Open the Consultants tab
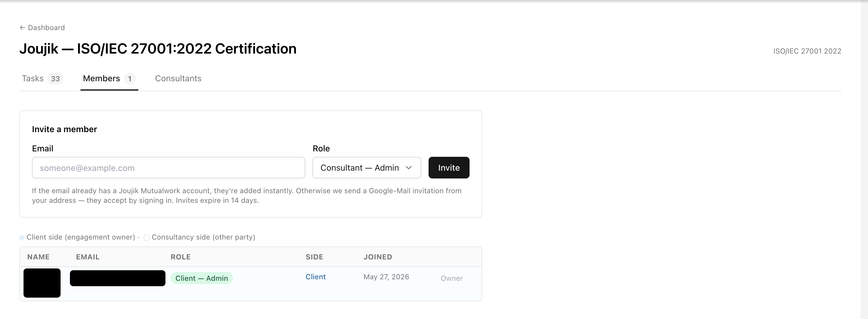This screenshot has width=868, height=319. tap(178, 79)
